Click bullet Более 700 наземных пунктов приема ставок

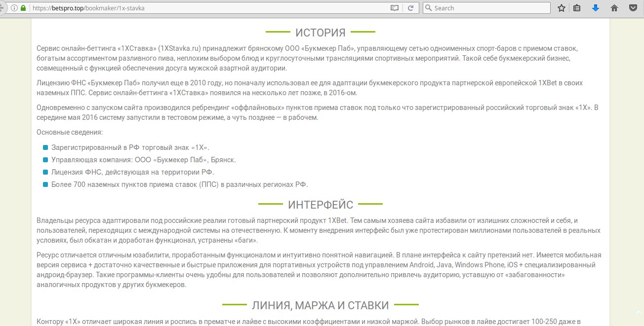[x=180, y=184]
